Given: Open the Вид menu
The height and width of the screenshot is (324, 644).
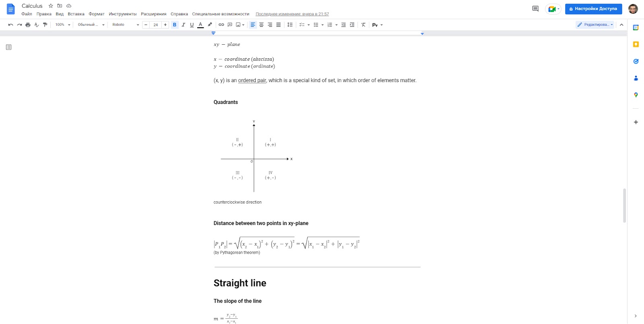Looking at the screenshot, I should (60, 14).
